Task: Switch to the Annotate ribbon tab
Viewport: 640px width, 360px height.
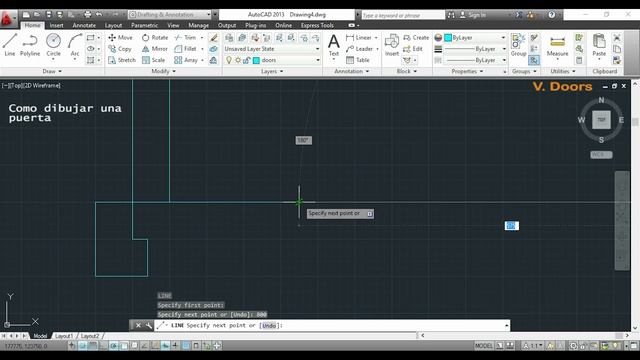Action: pyautogui.click(x=84, y=25)
